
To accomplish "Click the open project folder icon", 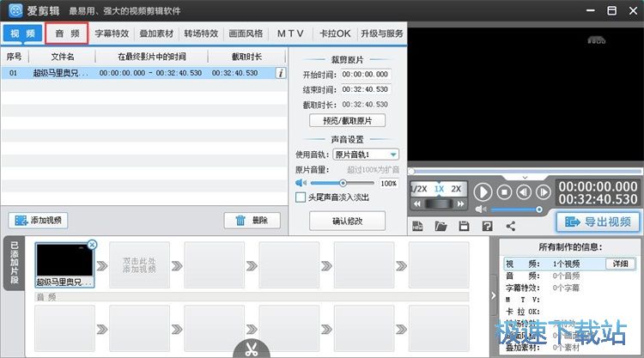I will 440,226.
